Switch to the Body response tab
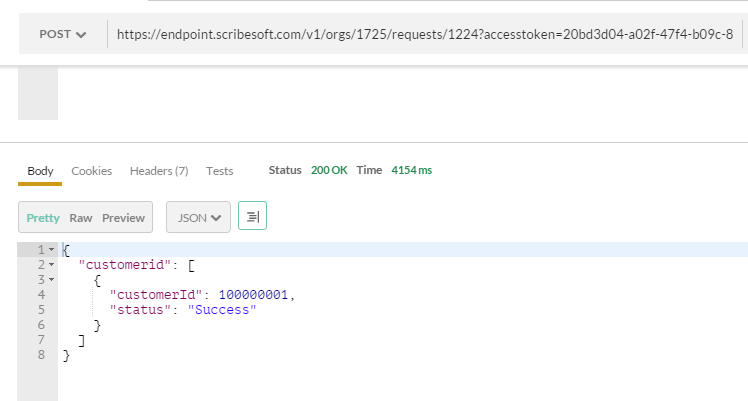This screenshot has height=401, width=748. pos(40,171)
